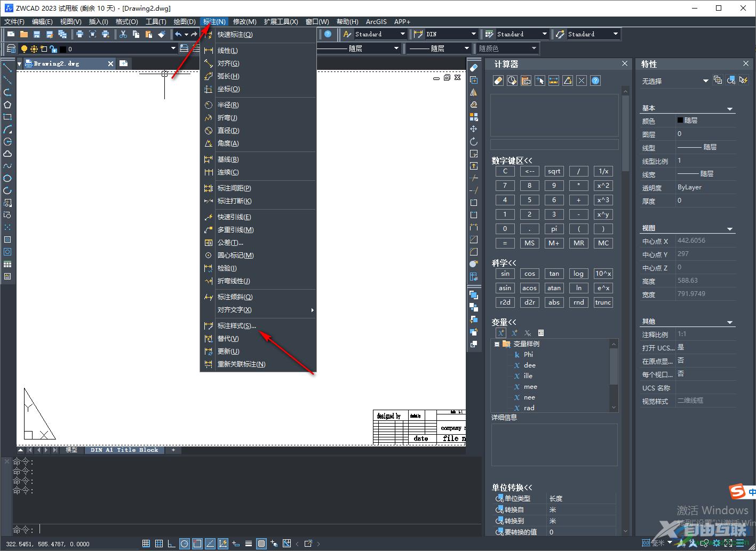Click Quick Select icon in Properties panel
Screen dimensions: 756x551
click(743, 80)
